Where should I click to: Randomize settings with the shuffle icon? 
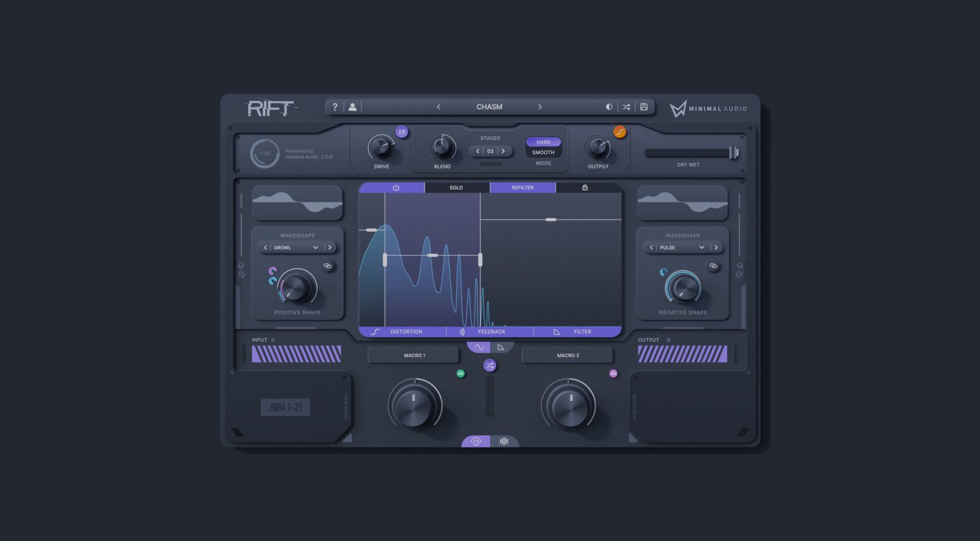[x=626, y=106]
